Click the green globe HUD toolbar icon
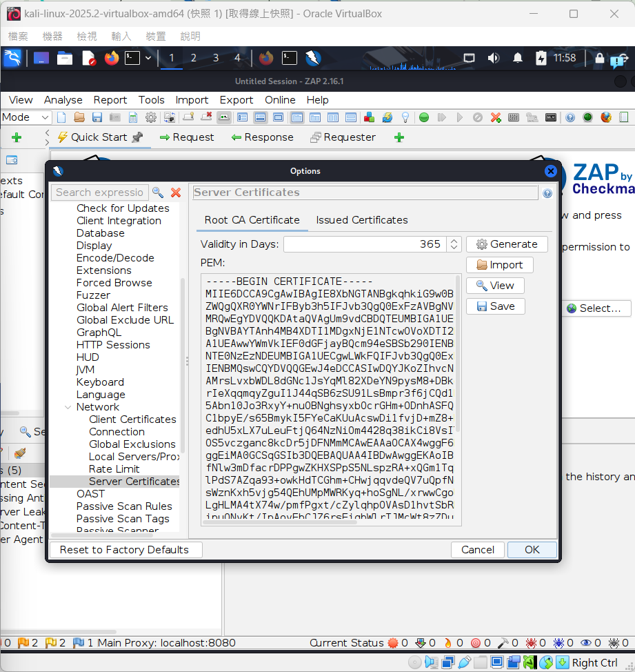The image size is (635, 672). click(588, 117)
